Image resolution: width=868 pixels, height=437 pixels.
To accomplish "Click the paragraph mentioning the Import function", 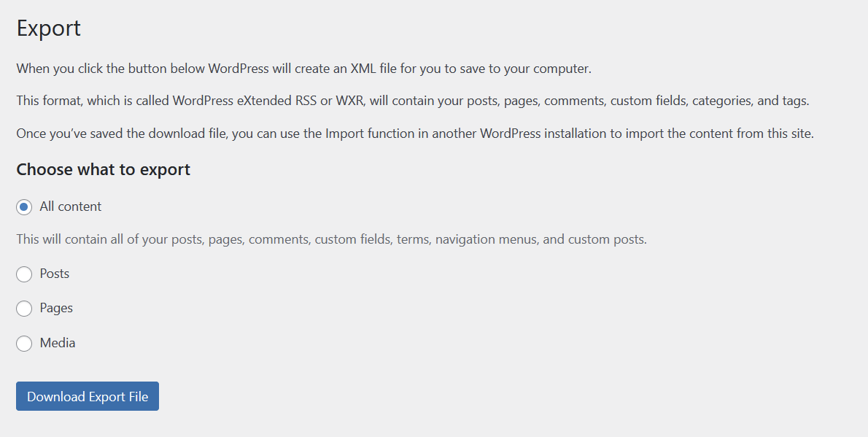I will [415, 134].
